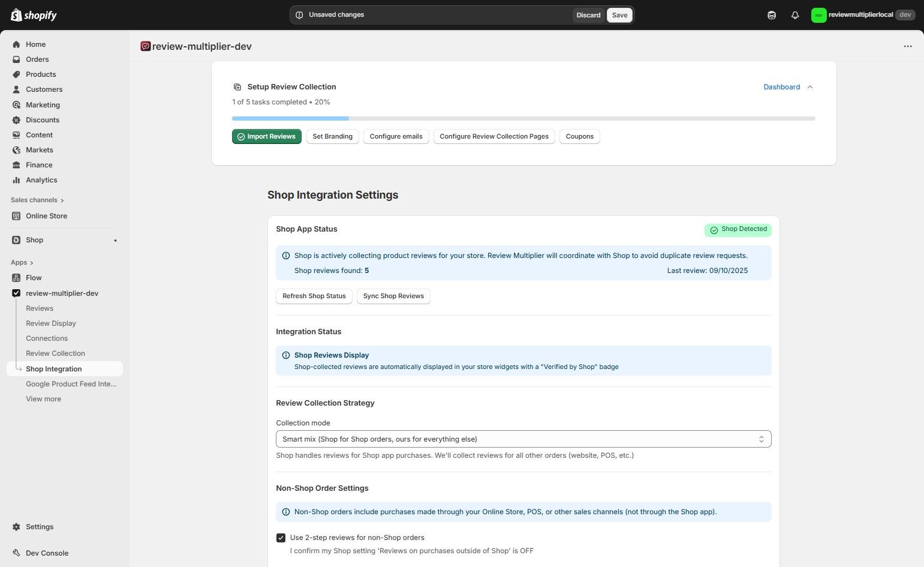Open the Sidekick assistant icon in top bar
924x567 pixels.
tap(772, 15)
